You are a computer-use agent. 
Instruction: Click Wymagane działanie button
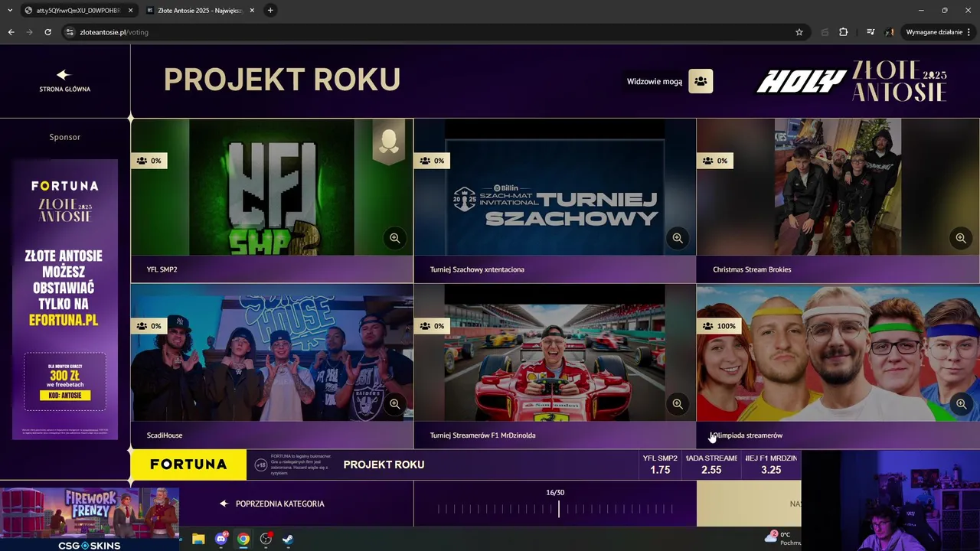(938, 32)
